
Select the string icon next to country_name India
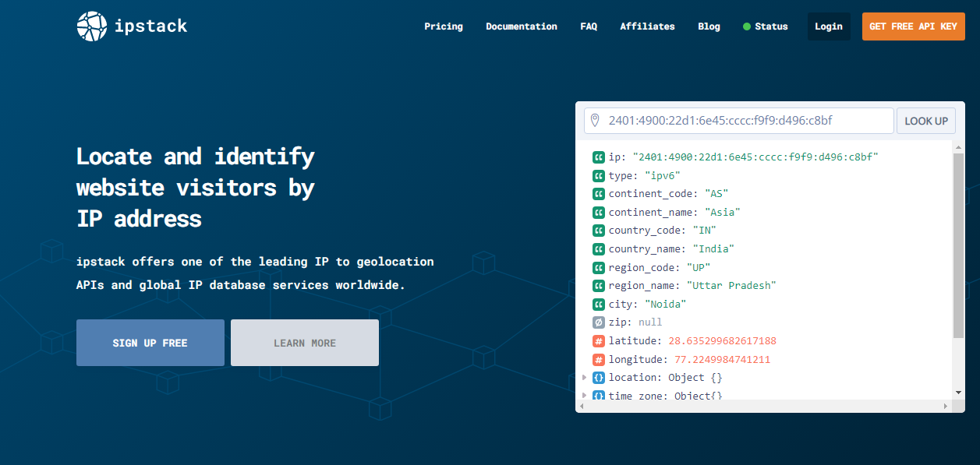pos(598,248)
